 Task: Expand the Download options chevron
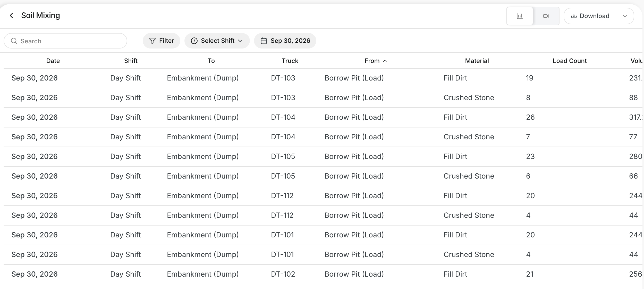tap(625, 16)
